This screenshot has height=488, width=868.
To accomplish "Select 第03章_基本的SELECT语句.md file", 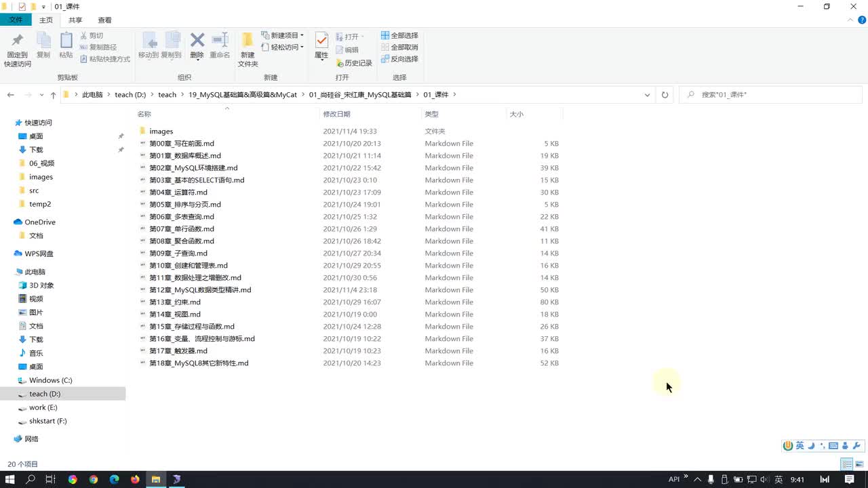I will [x=196, y=180].
